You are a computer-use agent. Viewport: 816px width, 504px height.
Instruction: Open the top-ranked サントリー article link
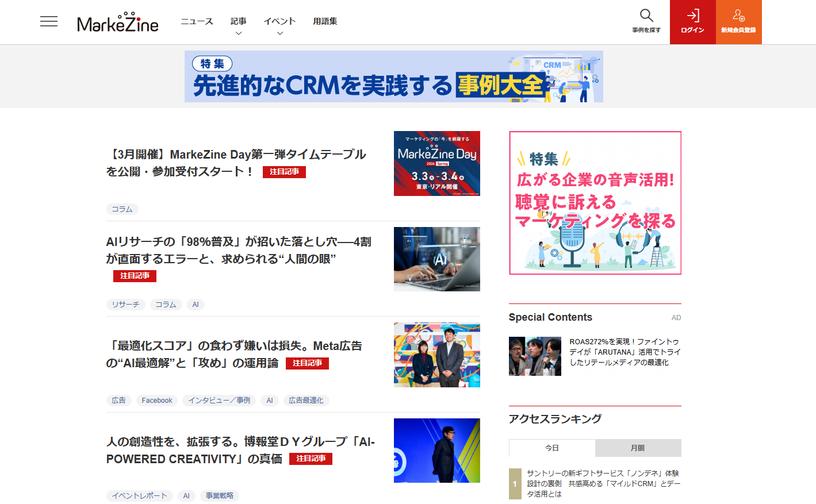[x=603, y=483]
